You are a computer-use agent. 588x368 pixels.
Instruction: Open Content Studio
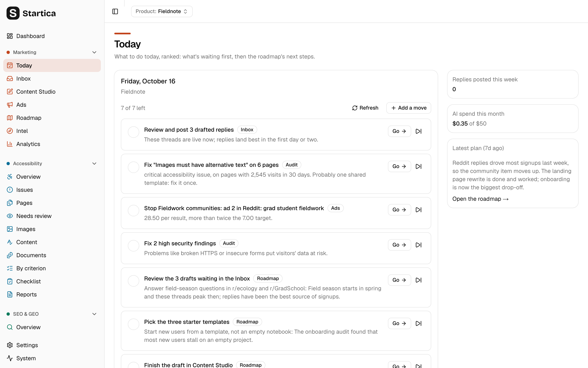(52, 92)
